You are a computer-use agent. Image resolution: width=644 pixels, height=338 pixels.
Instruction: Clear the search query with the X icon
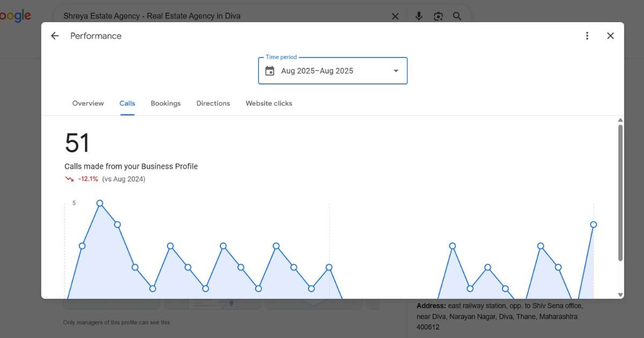pos(395,16)
